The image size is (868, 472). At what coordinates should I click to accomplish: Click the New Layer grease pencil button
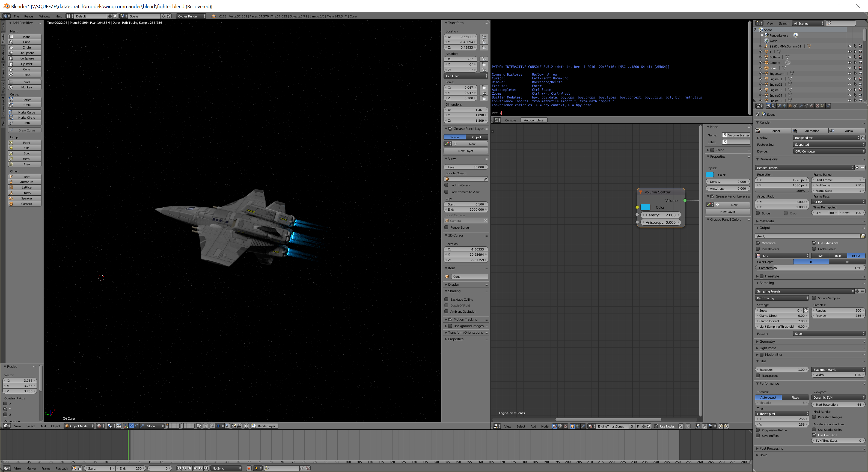(465, 151)
